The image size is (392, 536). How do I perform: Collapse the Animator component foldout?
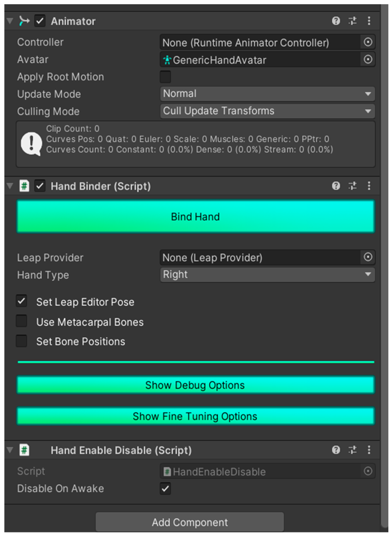click(10, 21)
